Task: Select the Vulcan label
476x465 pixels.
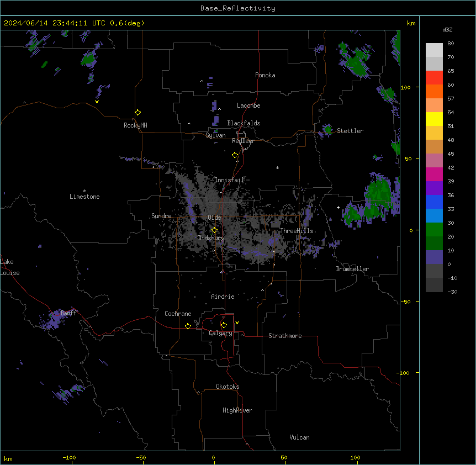Action: (x=300, y=437)
